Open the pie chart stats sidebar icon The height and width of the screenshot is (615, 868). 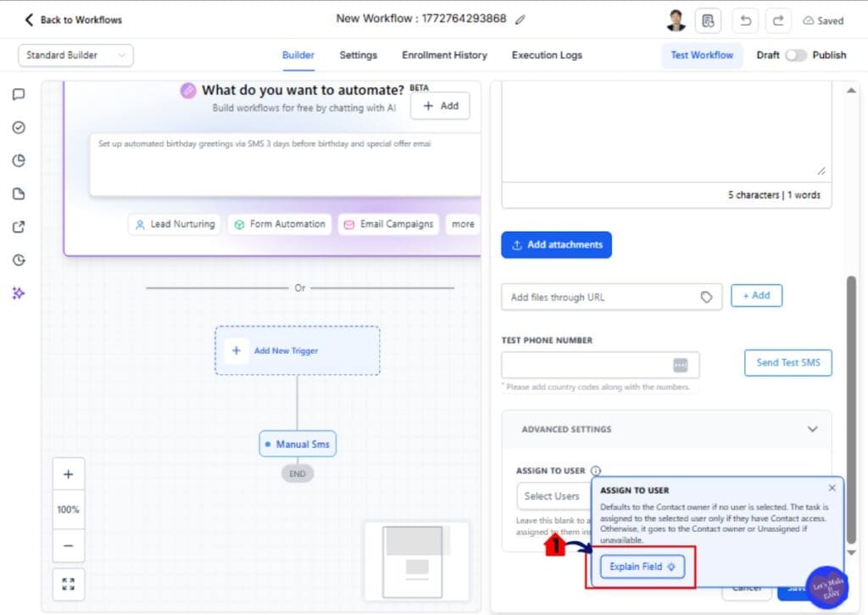coord(19,160)
